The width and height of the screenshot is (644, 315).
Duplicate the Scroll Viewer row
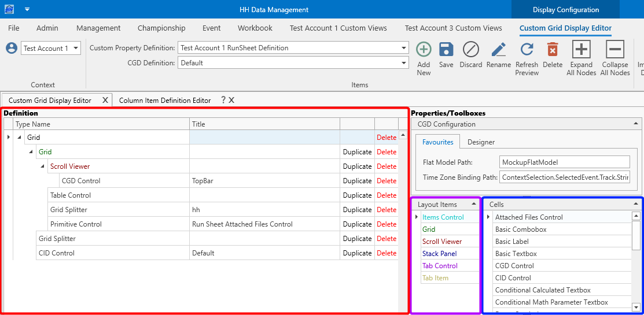click(x=357, y=166)
